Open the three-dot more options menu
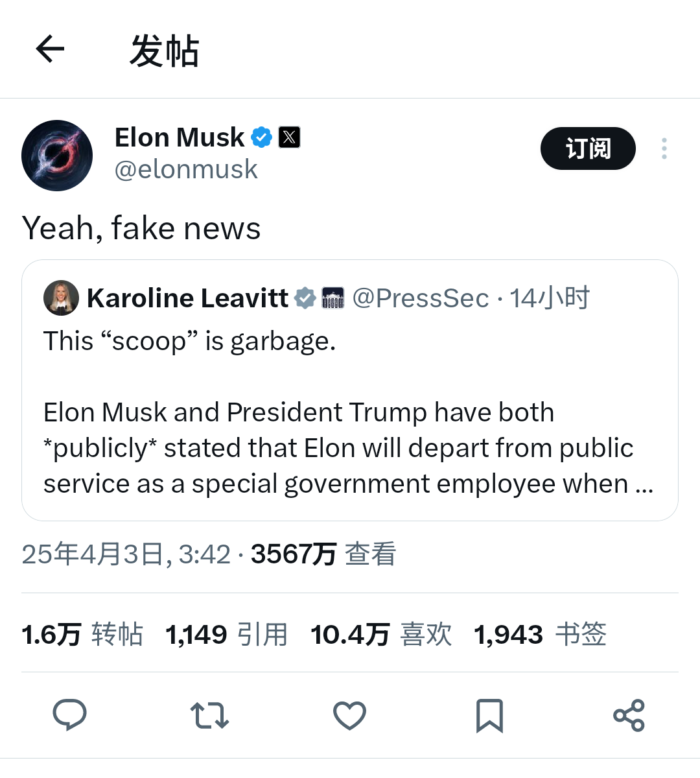The image size is (700, 778). [x=664, y=148]
